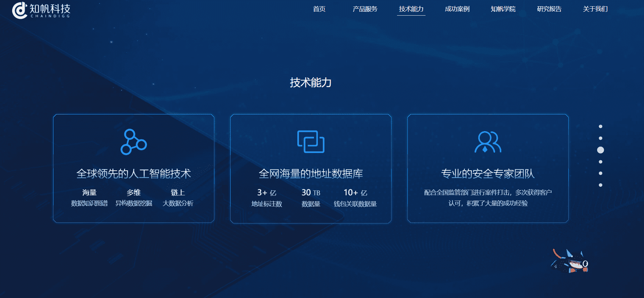Click the 钱包关联数据量 label

(x=355, y=204)
